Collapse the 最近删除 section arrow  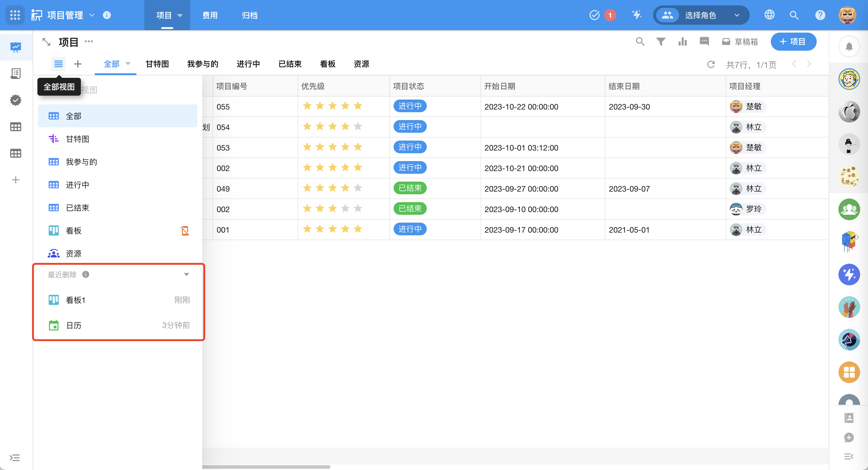click(186, 275)
